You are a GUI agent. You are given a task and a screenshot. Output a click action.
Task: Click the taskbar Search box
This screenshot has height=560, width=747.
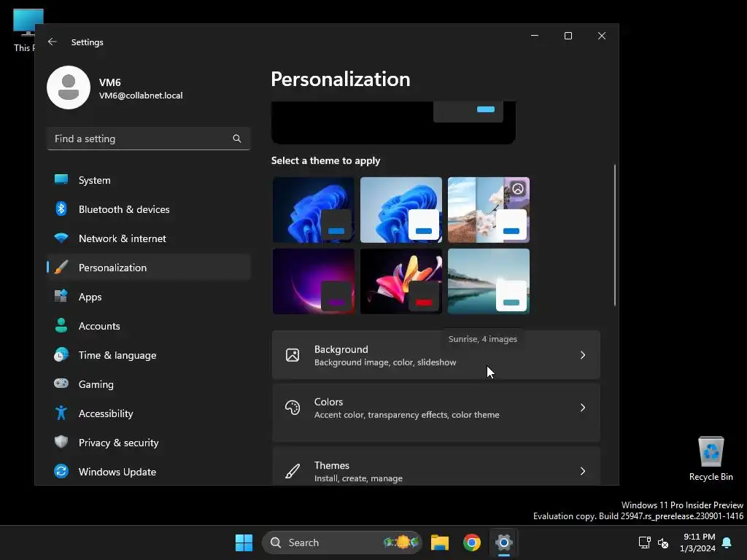341,542
